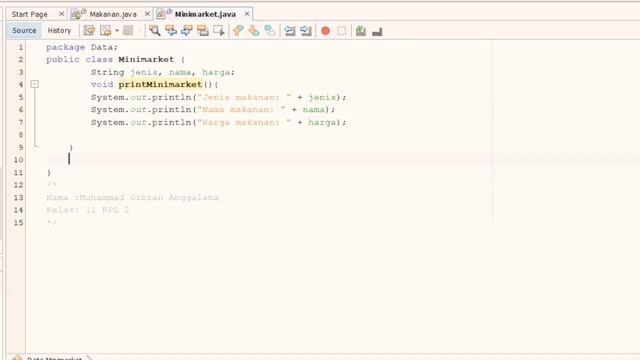Click comment line 'Nama :Muhammad Gibran Anggalana'
640x360 pixels.
coord(133,198)
